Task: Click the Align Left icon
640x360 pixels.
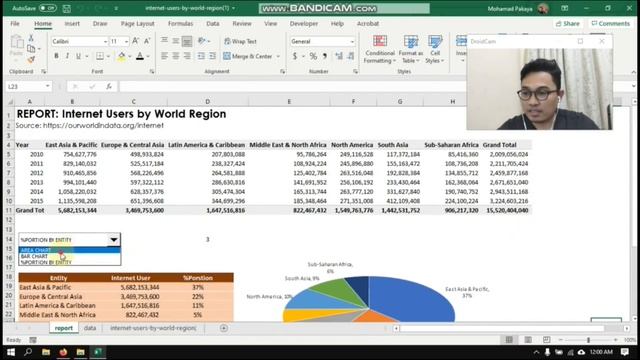Action: tap(164, 56)
